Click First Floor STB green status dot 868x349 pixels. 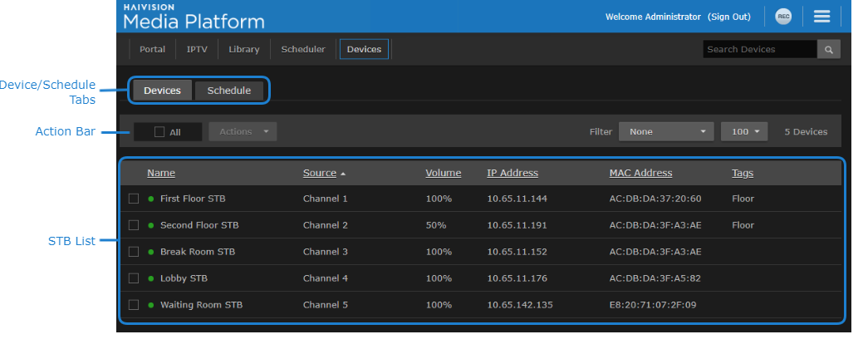[x=151, y=199]
